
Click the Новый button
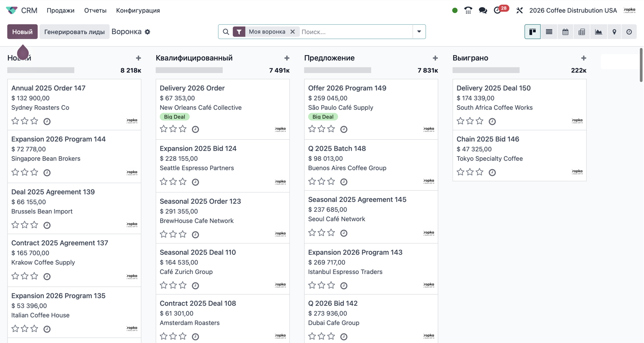coord(22,32)
